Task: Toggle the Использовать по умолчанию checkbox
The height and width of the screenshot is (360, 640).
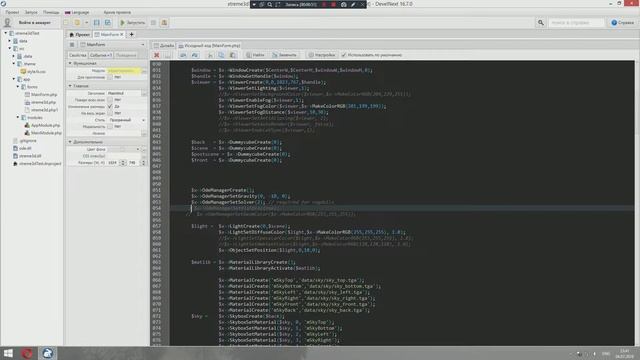Action: tap(344, 55)
